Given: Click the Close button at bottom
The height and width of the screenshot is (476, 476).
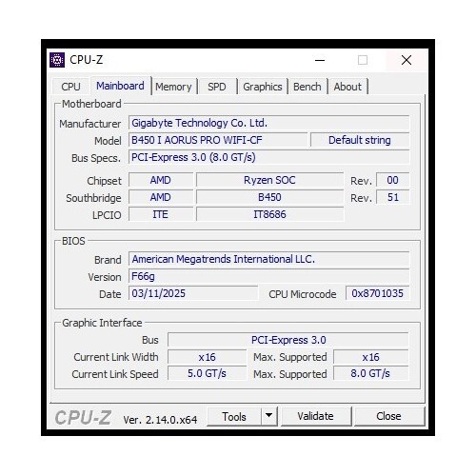Looking at the screenshot, I should [x=388, y=416].
